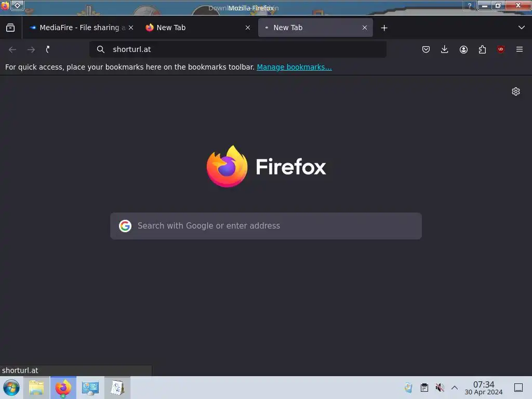Viewport: 532px width, 399px height.
Task: Click the search magnifier in address bar
Action: 100,49
